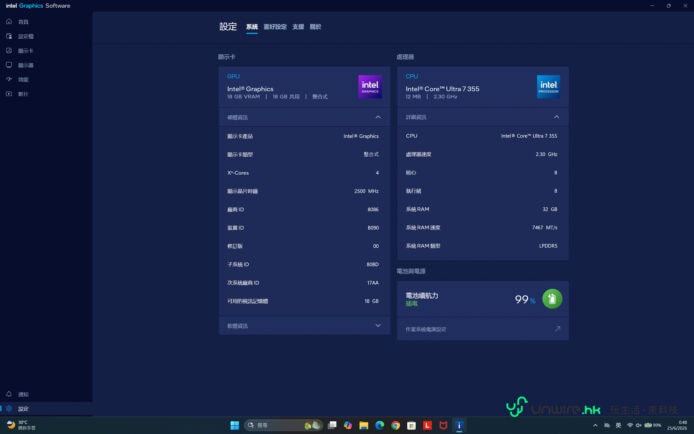Click the B090 device ID value

coord(373,228)
